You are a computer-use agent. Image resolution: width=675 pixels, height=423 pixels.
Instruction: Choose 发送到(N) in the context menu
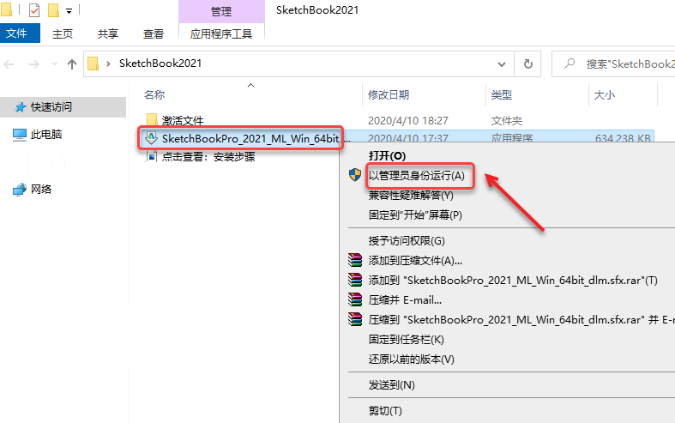click(x=391, y=385)
